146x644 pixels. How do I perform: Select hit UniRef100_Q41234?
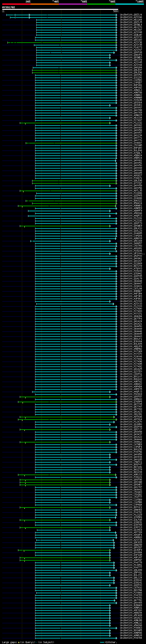click(131, 135)
